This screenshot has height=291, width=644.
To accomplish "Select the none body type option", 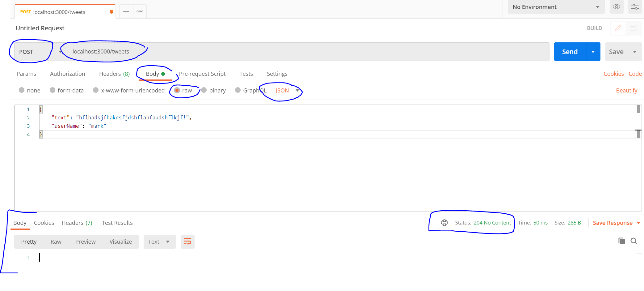I will click(30, 90).
